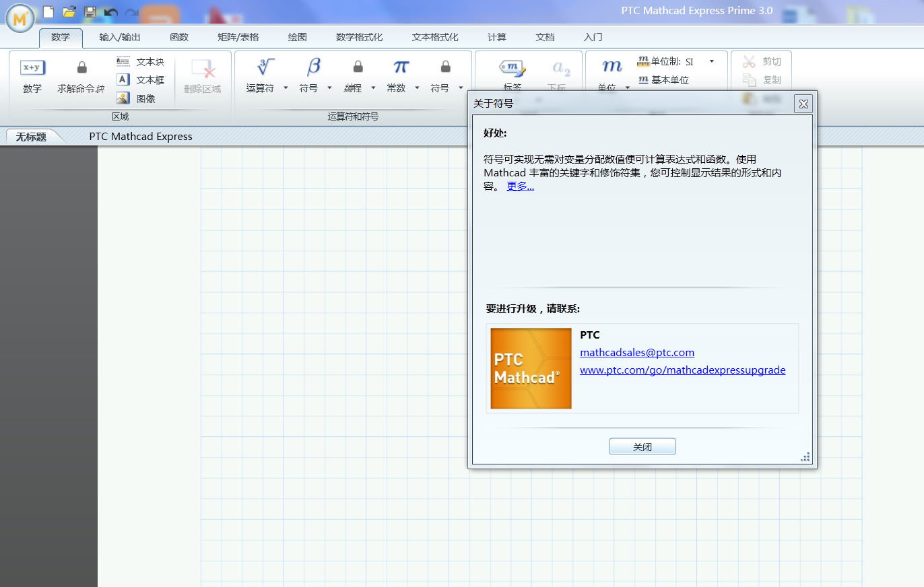Click the 剪切 cut button

[762, 62]
